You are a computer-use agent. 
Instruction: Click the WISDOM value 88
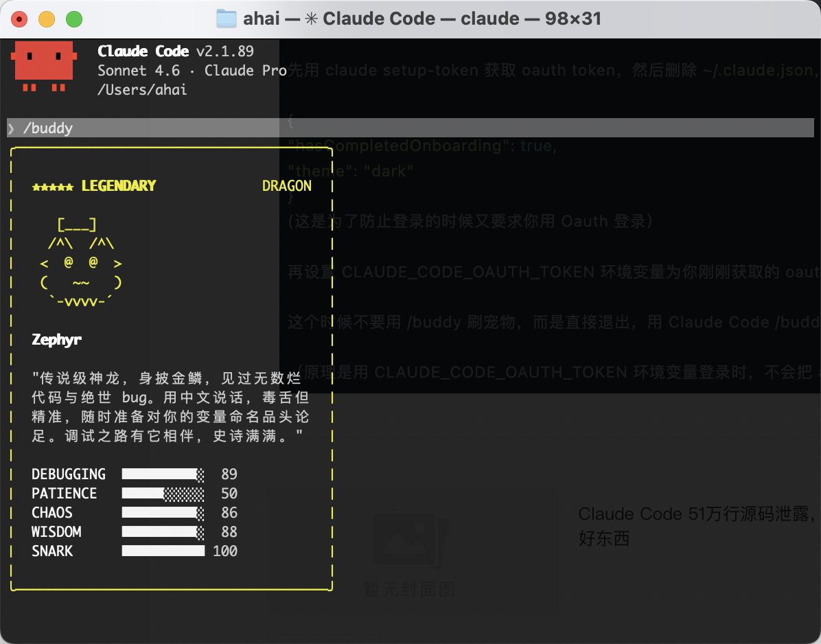tap(229, 532)
